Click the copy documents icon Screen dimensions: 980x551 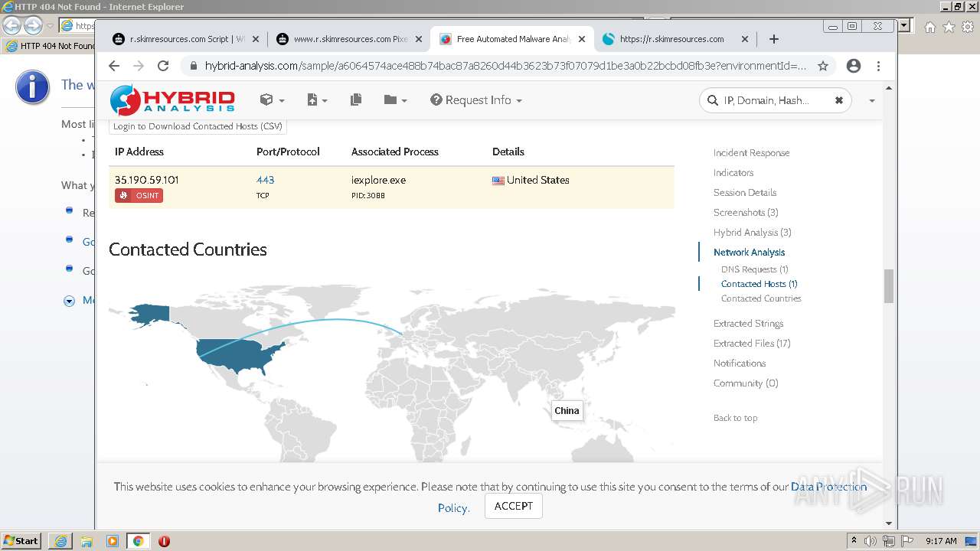(x=356, y=100)
